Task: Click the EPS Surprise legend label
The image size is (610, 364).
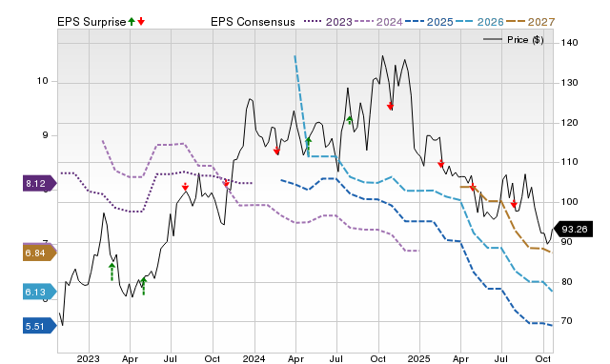Action: tap(91, 22)
